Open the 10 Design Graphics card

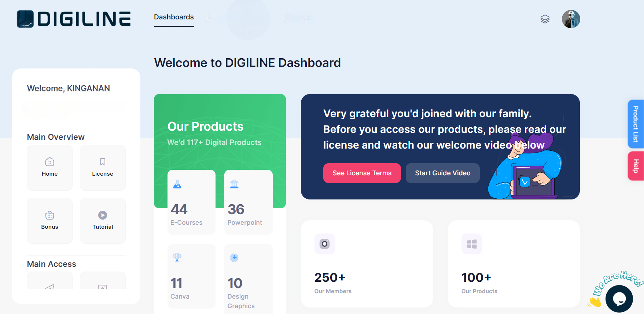[x=248, y=279]
